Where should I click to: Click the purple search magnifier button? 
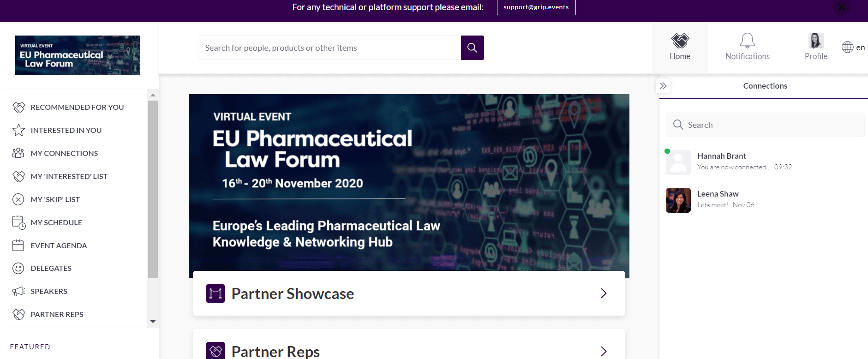point(472,48)
